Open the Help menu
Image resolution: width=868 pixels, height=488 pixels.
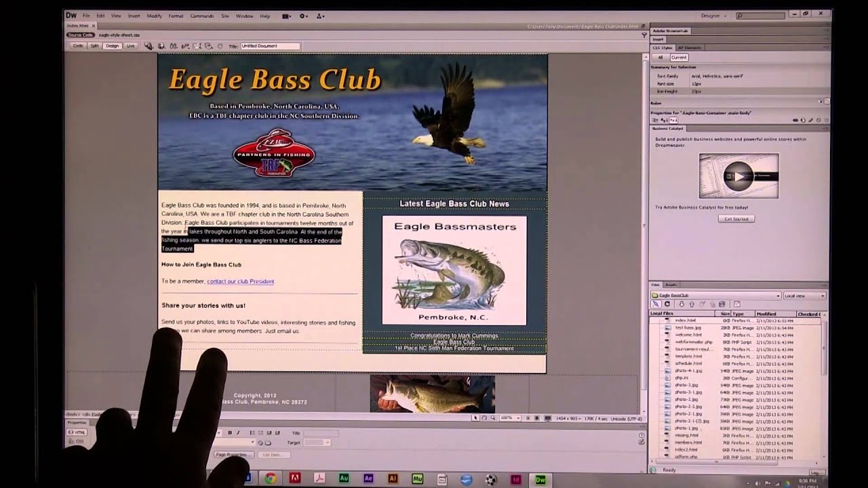click(x=265, y=16)
